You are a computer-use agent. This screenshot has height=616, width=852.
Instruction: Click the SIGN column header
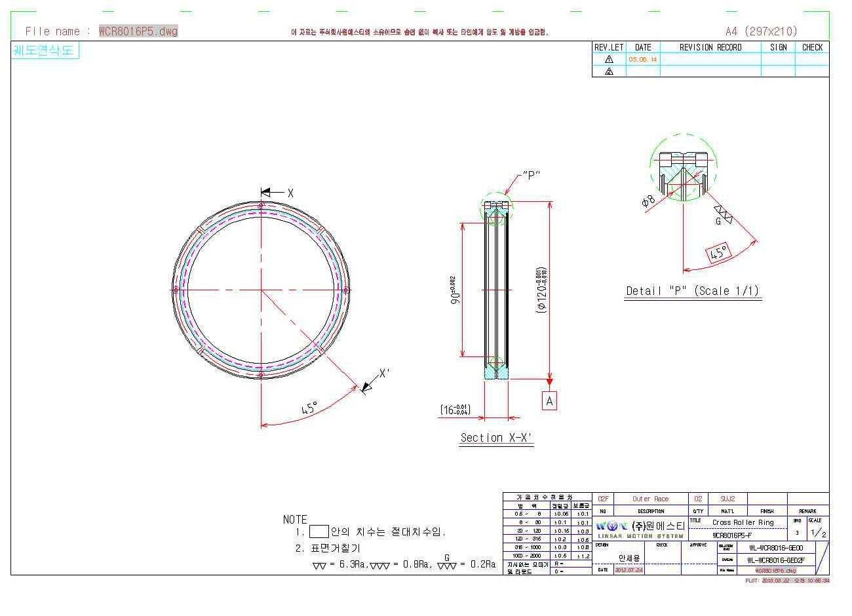(778, 47)
